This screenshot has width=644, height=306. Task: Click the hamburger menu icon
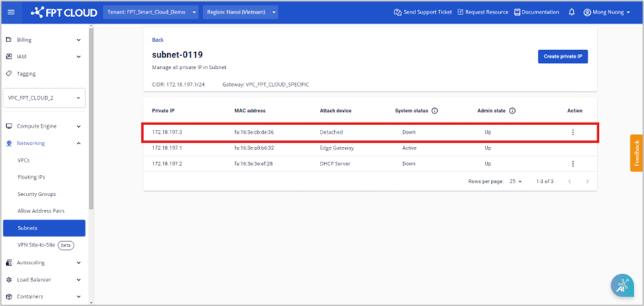tap(12, 12)
